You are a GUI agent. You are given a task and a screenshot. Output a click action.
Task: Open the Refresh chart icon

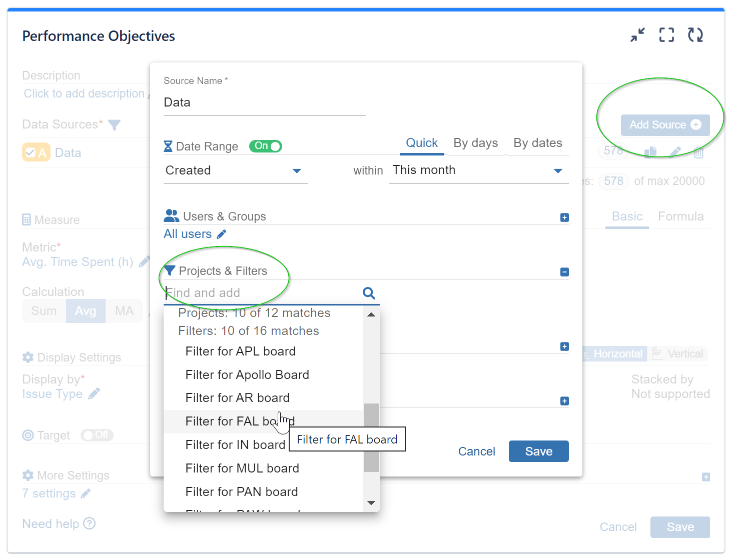coord(695,34)
